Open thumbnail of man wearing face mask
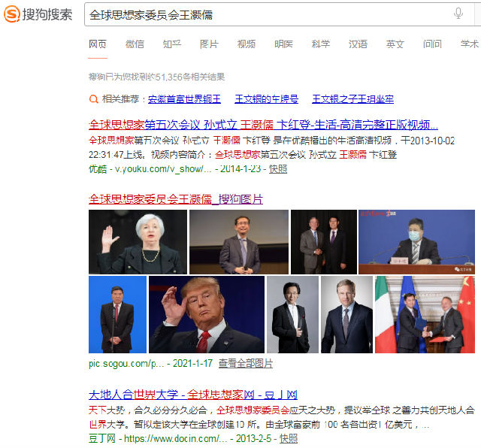This screenshot has height=448, width=481. [x=416, y=242]
